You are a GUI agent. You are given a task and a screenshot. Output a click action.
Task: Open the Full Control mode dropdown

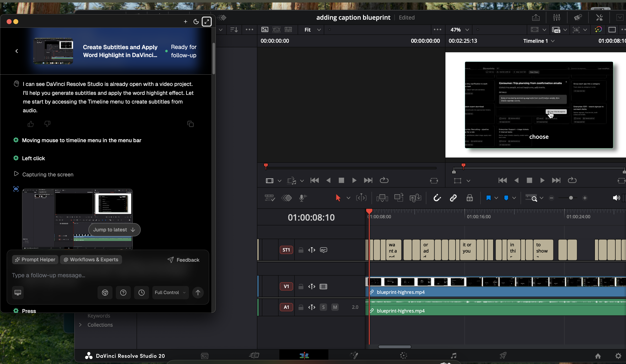[x=170, y=292]
